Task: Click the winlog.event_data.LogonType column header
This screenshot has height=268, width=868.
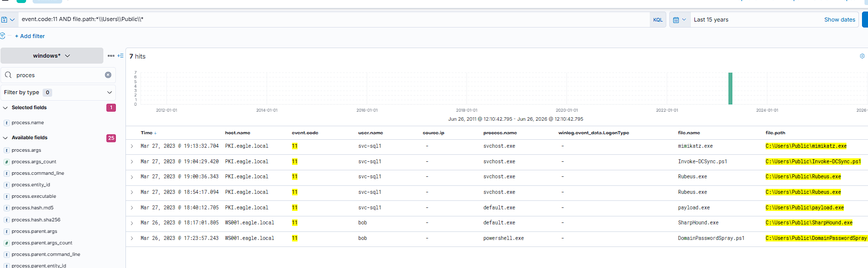Action: click(x=594, y=133)
